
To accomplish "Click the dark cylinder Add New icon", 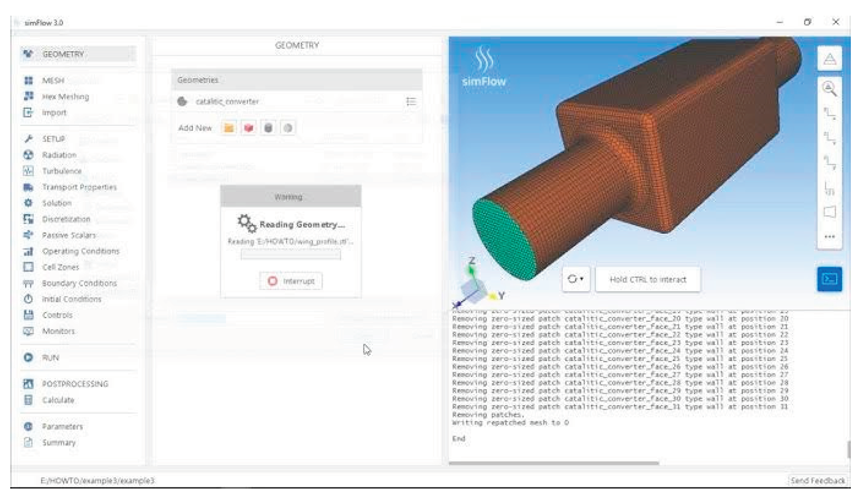I will tap(268, 128).
